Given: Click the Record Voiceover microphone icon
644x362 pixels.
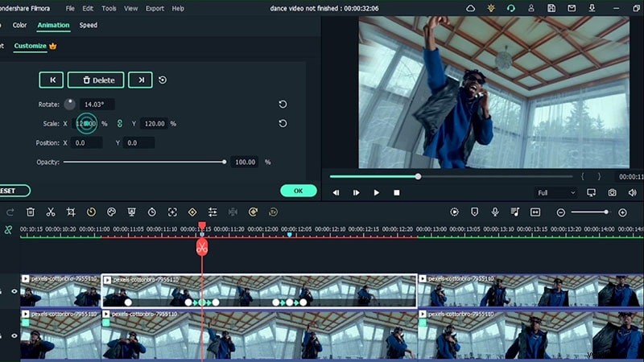Looking at the screenshot, I should 495,212.
